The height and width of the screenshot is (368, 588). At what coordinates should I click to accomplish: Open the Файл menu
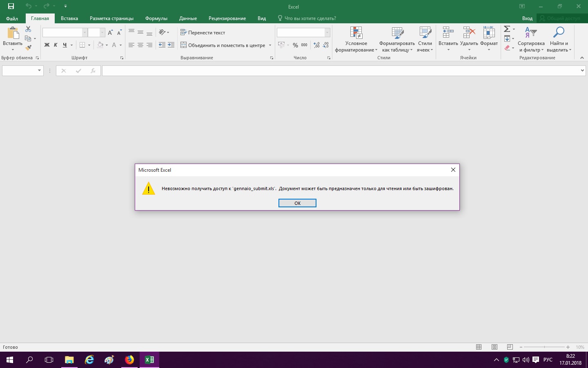[x=12, y=18]
